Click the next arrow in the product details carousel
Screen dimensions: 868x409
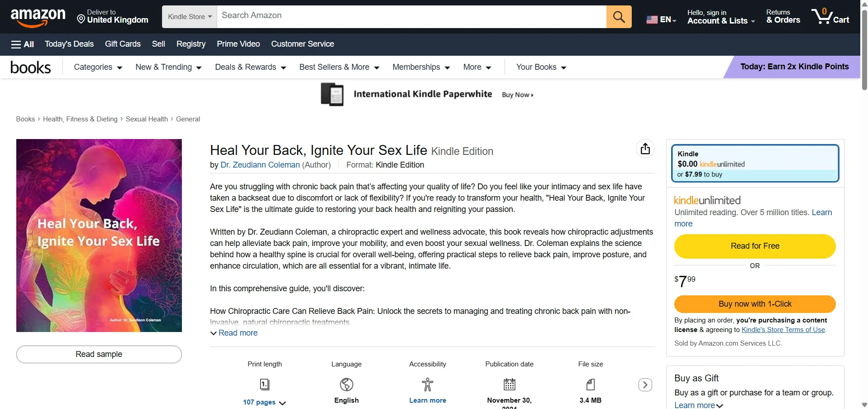point(645,385)
